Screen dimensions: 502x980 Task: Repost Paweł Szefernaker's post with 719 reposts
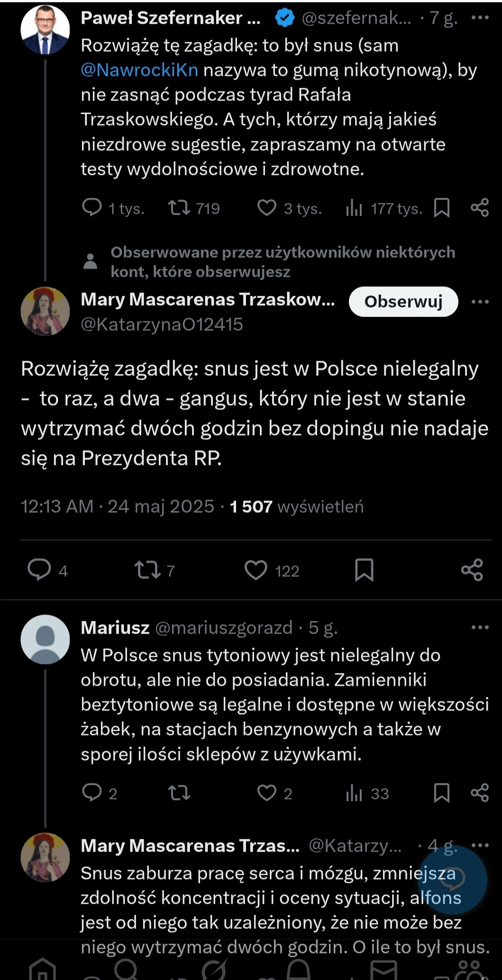(x=180, y=208)
